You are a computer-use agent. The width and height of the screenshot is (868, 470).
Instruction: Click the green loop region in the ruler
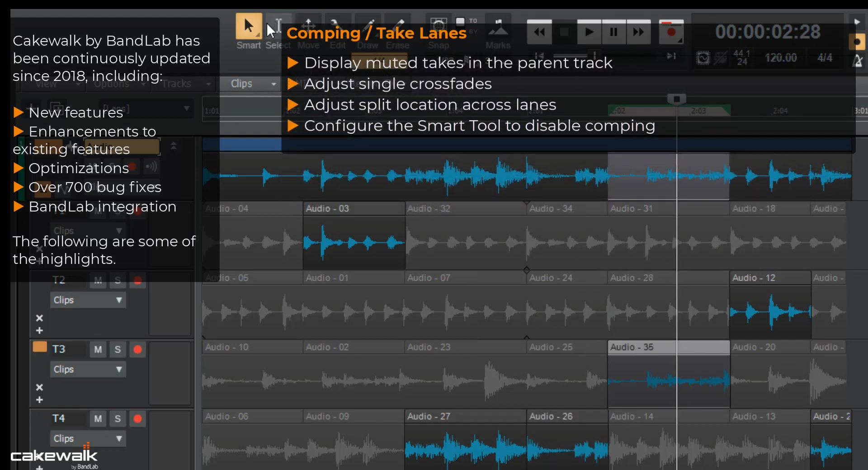pyautogui.click(x=669, y=111)
